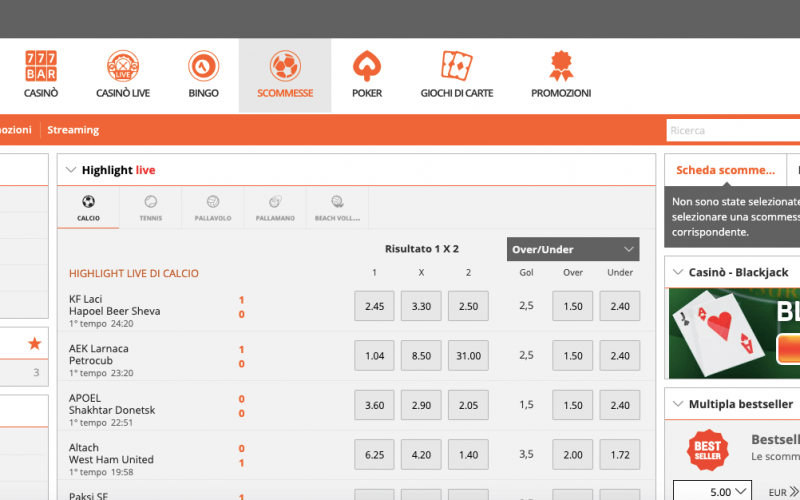Switch to the Tennis sport tab
Image resolution: width=800 pixels, height=500 pixels.
[x=151, y=208]
